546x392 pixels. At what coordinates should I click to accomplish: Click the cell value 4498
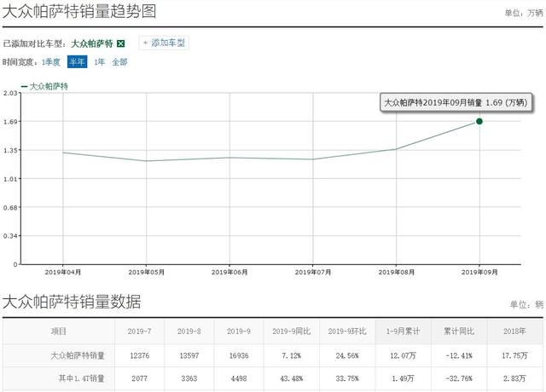[239, 378]
